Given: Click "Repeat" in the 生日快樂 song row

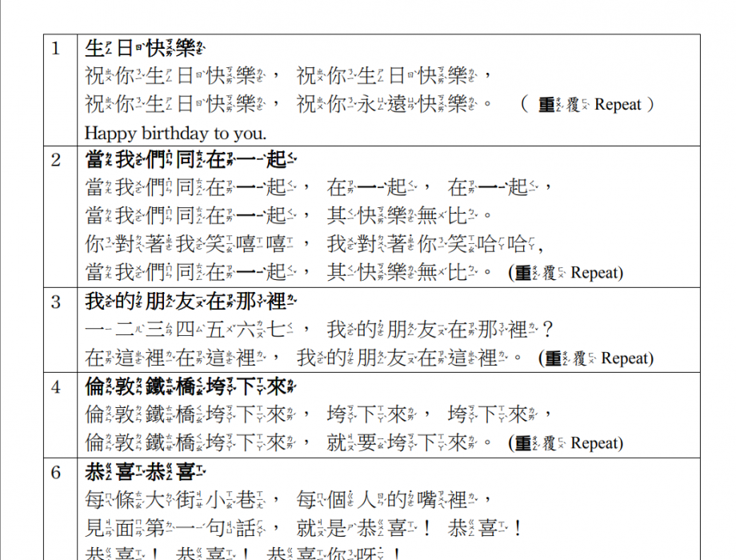Looking at the screenshot, I should [618, 105].
